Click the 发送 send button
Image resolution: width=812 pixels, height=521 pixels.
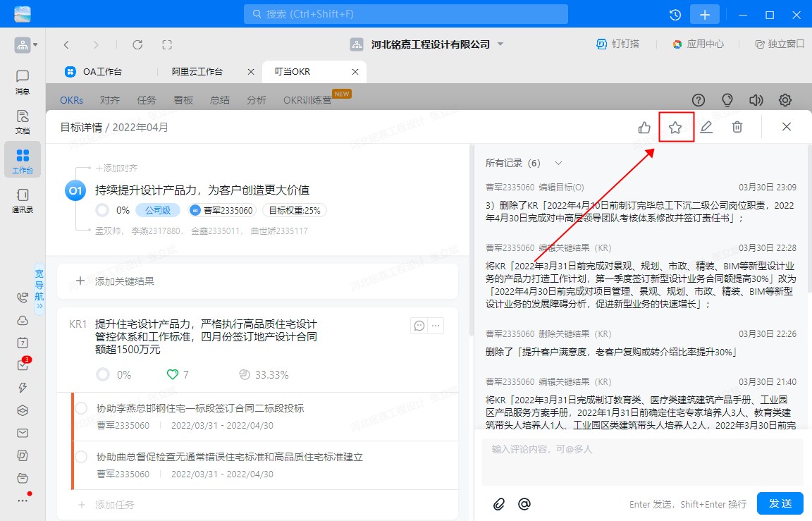780,503
